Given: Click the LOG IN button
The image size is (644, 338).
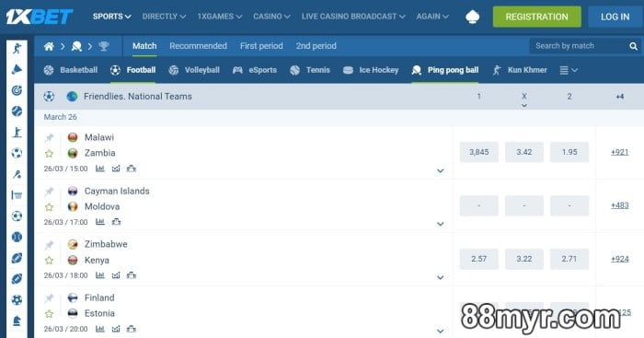Looking at the screenshot, I should click(x=615, y=17).
